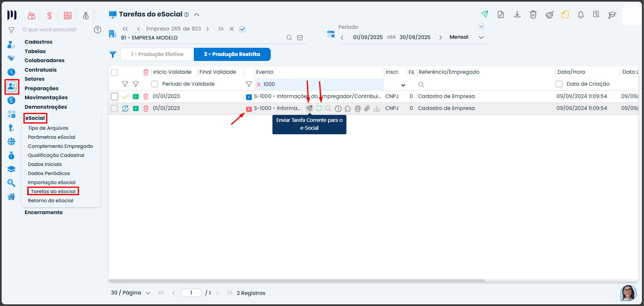Open Retorno do eSocial submenu item
Screen dimensions: 644x306
click(51, 201)
